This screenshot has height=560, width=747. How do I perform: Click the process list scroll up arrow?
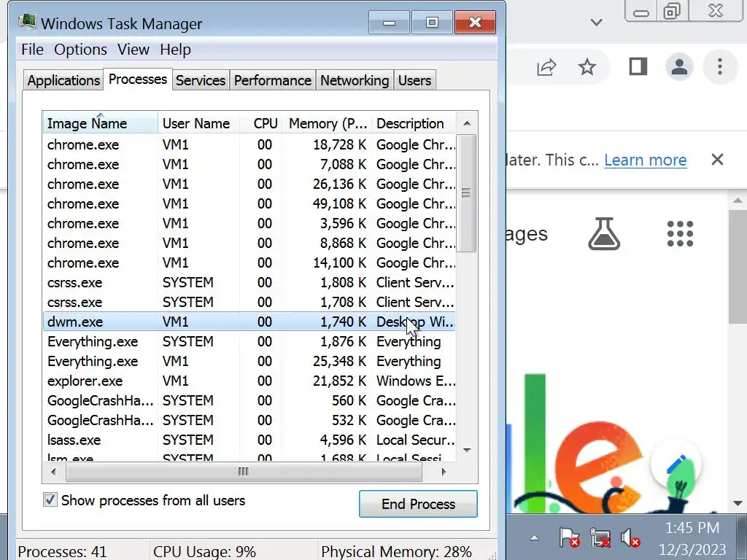[467, 123]
